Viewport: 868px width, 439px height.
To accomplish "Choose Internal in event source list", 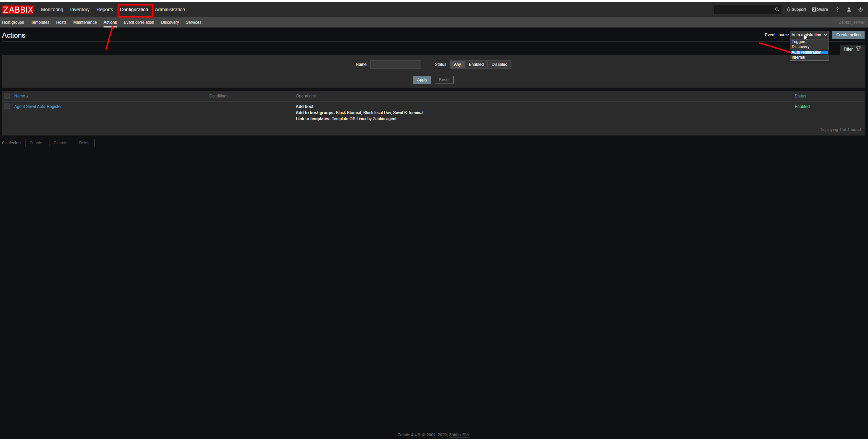I will [798, 57].
